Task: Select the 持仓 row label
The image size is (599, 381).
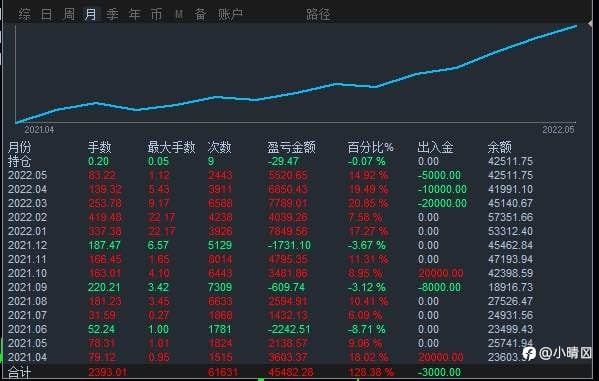Action: tap(19, 161)
